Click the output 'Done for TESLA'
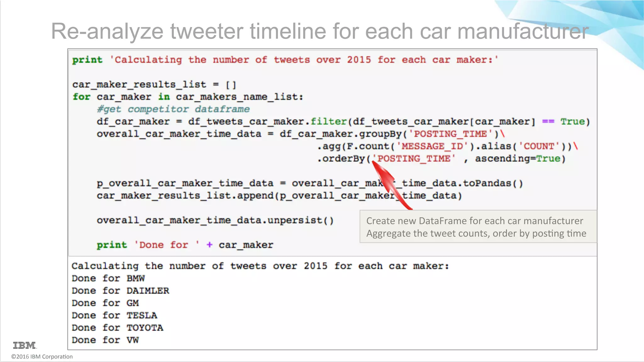This screenshot has width=644, height=362. coord(114,315)
